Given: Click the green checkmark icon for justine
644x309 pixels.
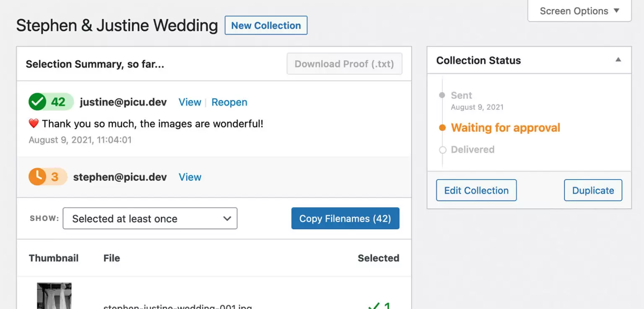Looking at the screenshot, I should (x=37, y=102).
